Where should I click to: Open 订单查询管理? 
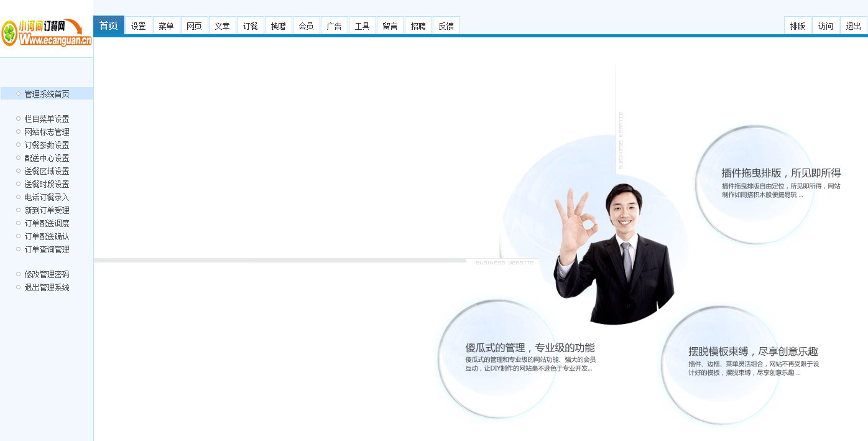pyautogui.click(x=47, y=249)
